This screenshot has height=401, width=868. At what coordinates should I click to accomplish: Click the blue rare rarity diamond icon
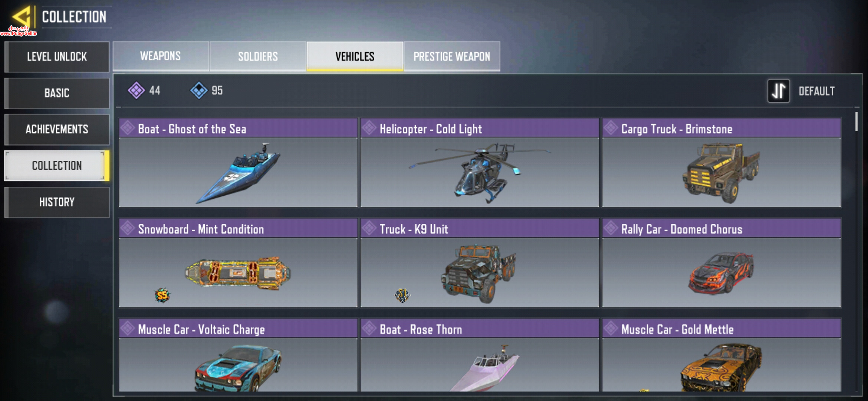tap(199, 90)
